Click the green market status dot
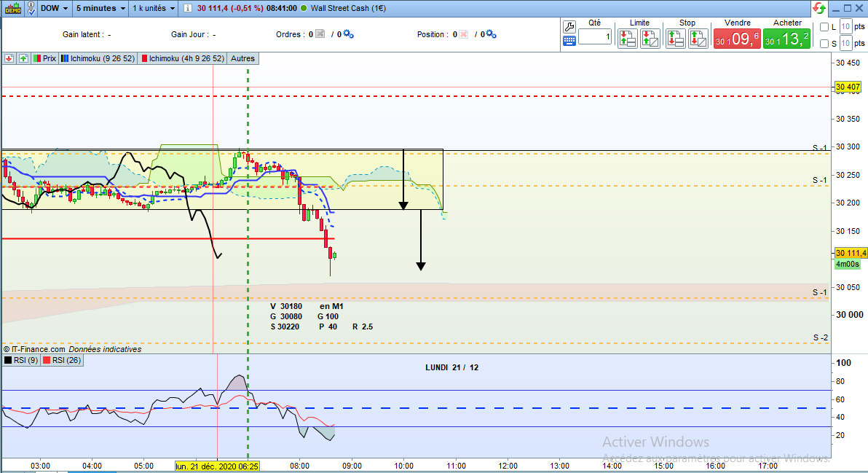868x473 pixels. click(x=304, y=8)
